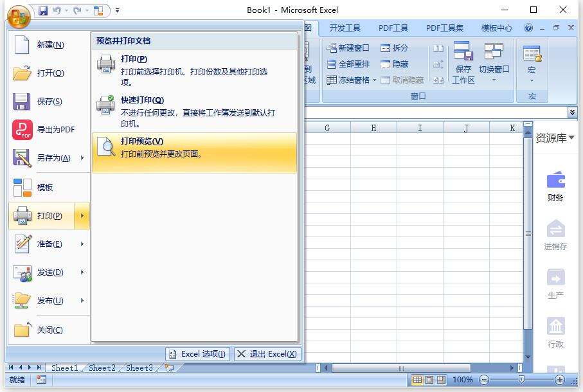Switch to Sheet3 tab
The width and height of the screenshot is (583, 392).
click(x=139, y=368)
